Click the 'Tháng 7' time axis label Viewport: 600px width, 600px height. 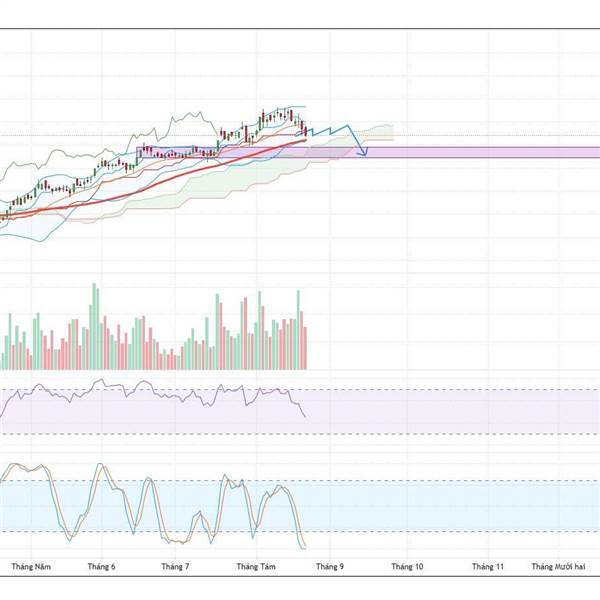click(x=175, y=566)
